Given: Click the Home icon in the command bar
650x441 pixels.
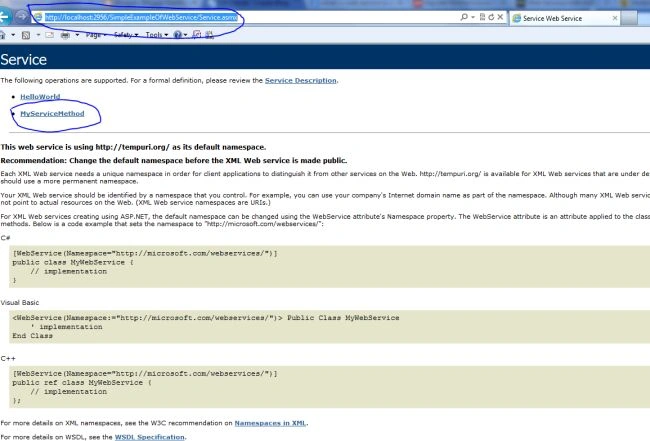Looking at the screenshot, I should (2, 35).
